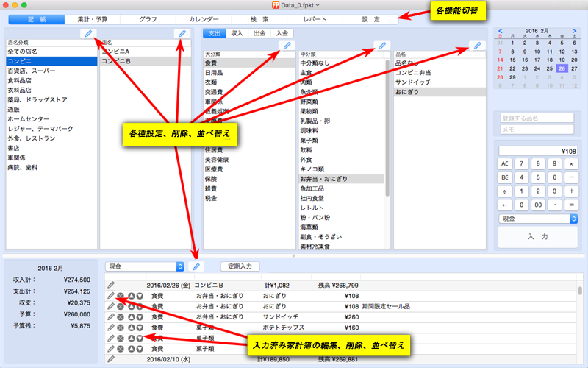Switch to the 集計・予算 tab
The height and width of the screenshot is (368, 588).
[x=96, y=18]
